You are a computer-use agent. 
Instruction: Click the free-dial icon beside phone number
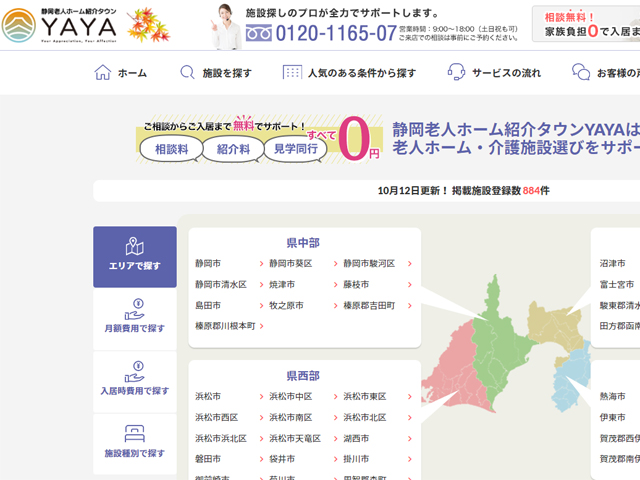click(259, 33)
